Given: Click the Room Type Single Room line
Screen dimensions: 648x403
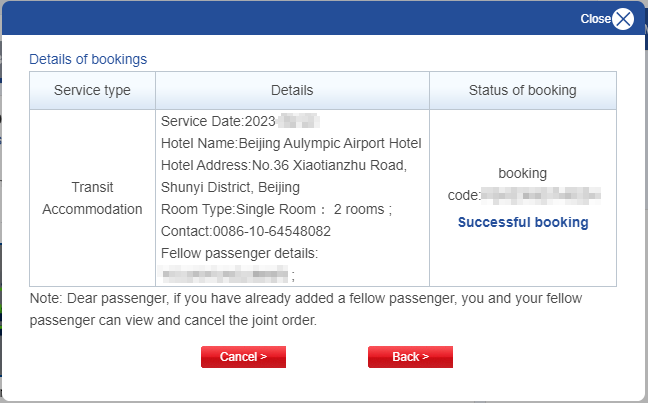Looking at the screenshot, I should 276,210.
